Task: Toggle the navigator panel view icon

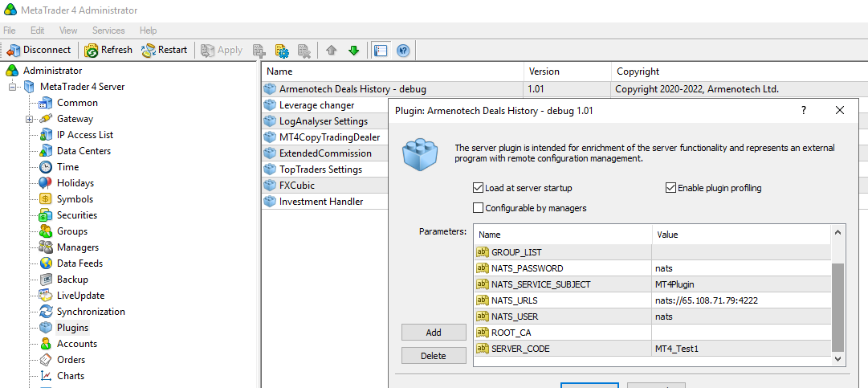Action: (381, 51)
